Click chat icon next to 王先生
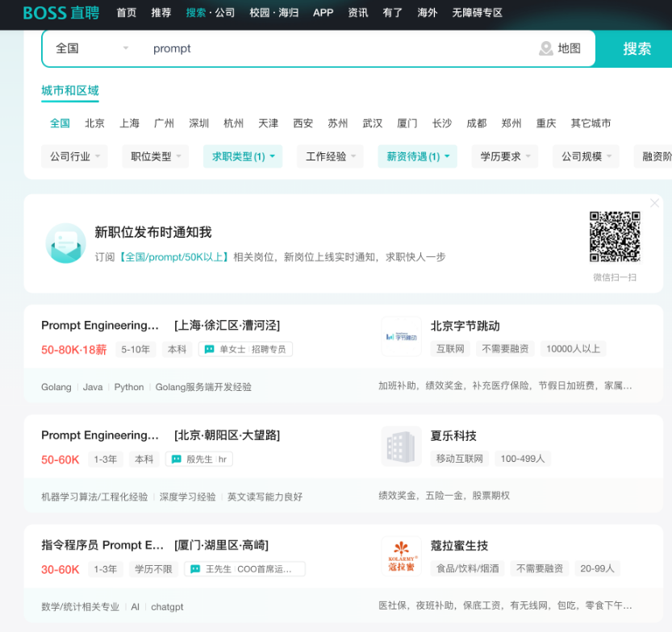 click(195, 569)
